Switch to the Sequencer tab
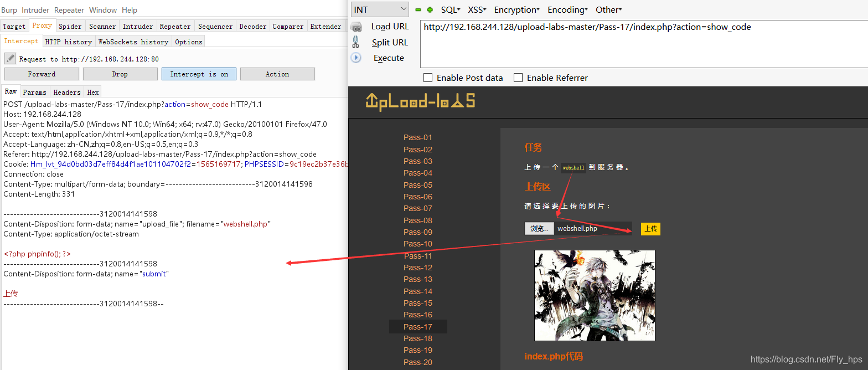Viewport: 868px width, 370px height. coord(215,26)
